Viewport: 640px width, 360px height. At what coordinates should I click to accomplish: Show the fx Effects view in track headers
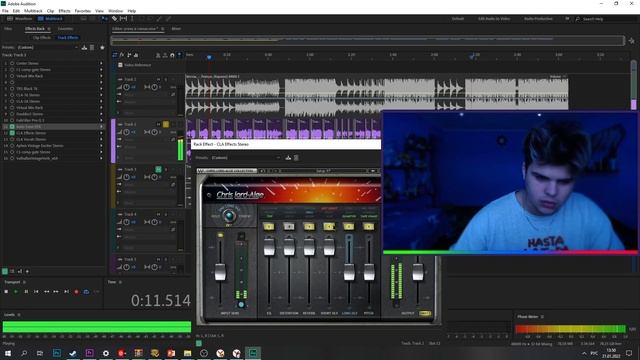click(122, 55)
